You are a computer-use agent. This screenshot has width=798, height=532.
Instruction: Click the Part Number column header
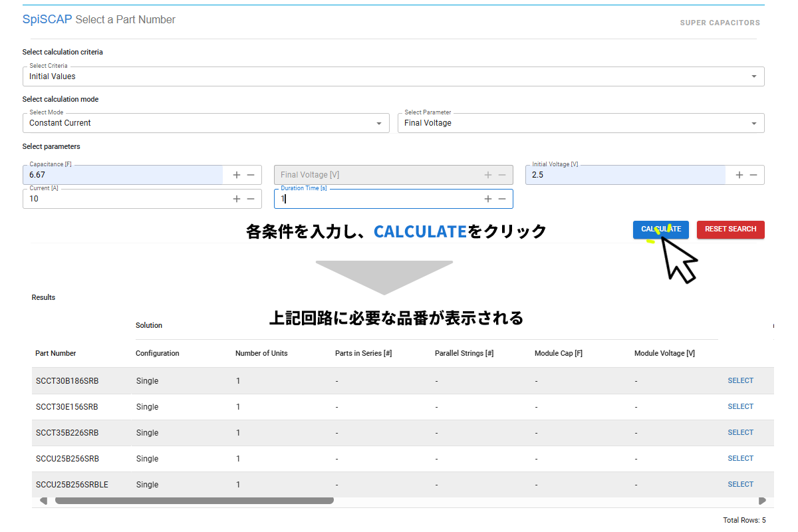point(56,353)
